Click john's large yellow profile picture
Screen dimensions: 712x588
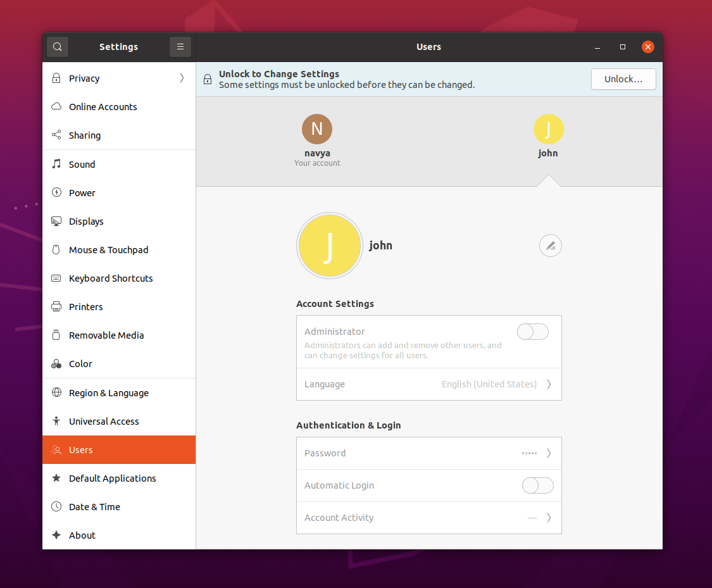[x=330, y=246]
